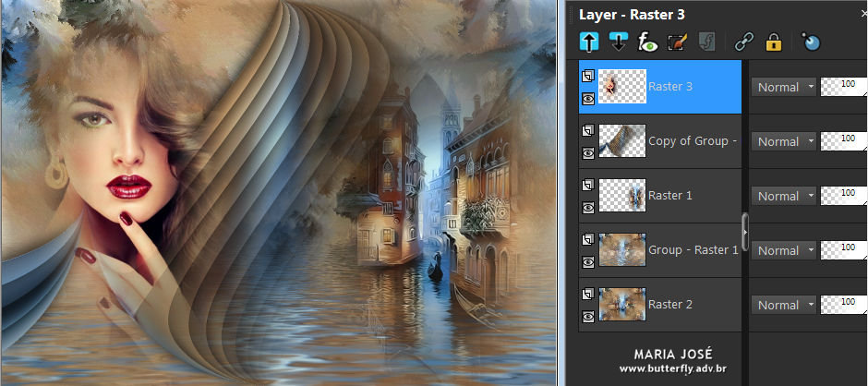Open the blend mode dropdown for Raster 3
The width and height of the screenshot is (868, 386).
(x=783, y=87)
